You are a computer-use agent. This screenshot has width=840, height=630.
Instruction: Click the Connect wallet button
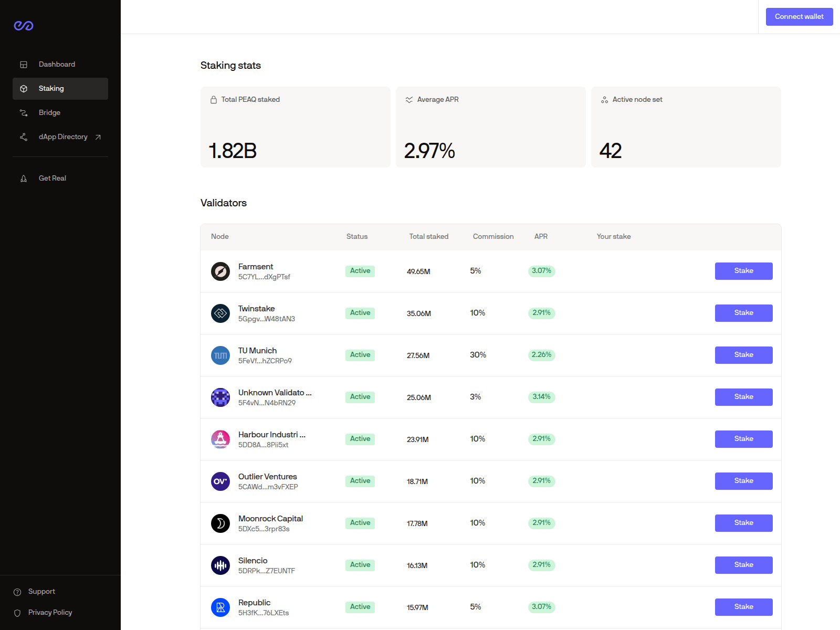[x=799, y=17]
